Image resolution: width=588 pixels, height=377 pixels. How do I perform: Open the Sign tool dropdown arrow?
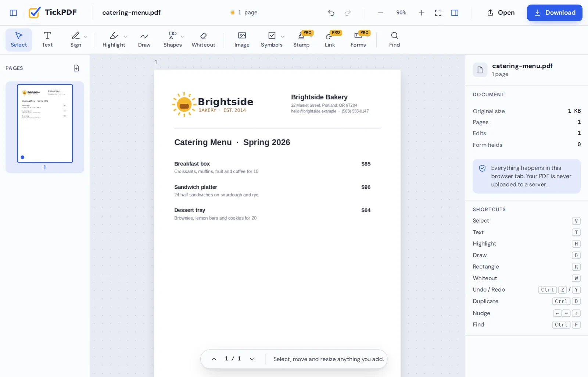point(86,37)
